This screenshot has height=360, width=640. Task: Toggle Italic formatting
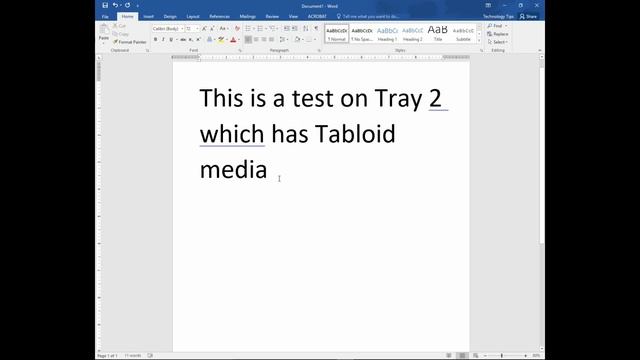(x=163, y=40)
